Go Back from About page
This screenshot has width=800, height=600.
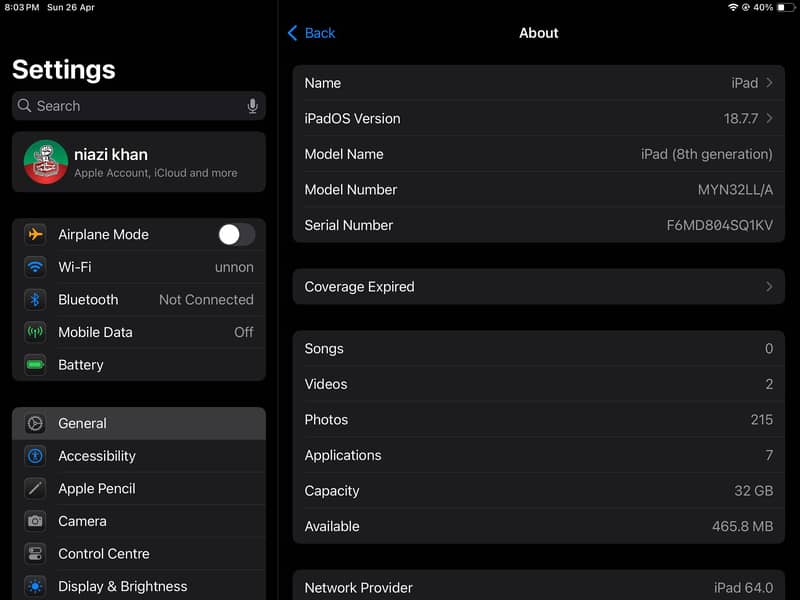(312, 33)
